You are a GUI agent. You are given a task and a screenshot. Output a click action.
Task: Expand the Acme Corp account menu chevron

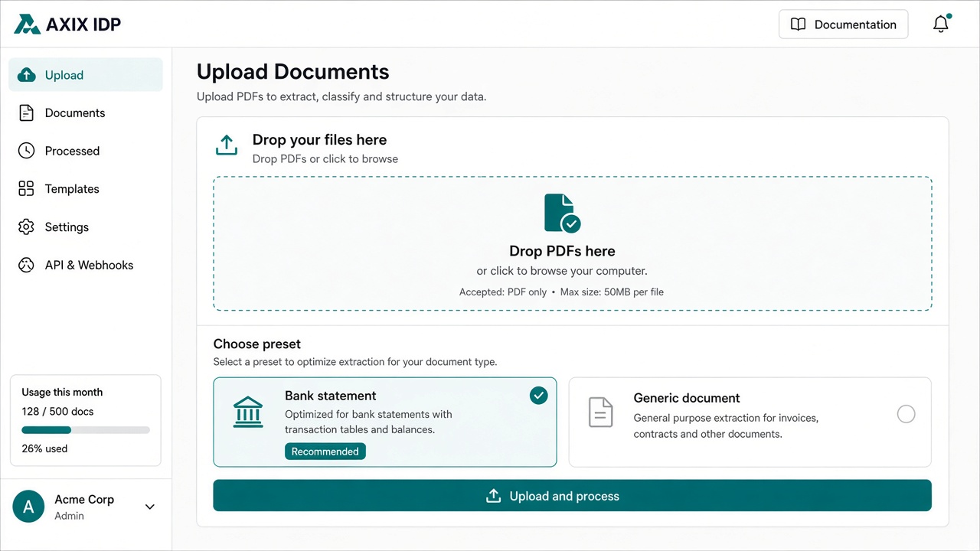[150, 507]
